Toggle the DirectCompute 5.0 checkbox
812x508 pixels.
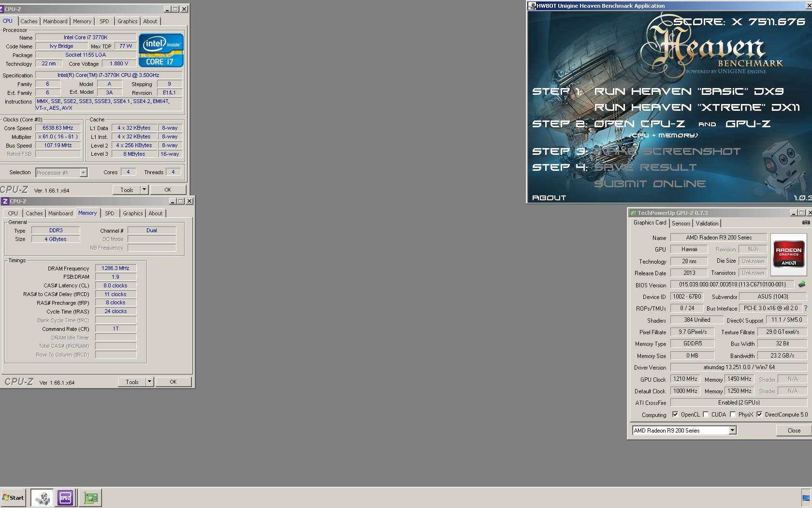point(759,415)
